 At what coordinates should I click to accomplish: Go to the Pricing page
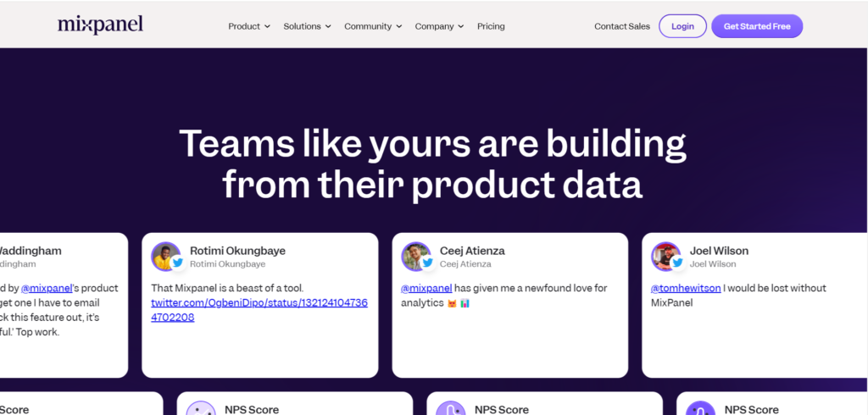point(491,26)
